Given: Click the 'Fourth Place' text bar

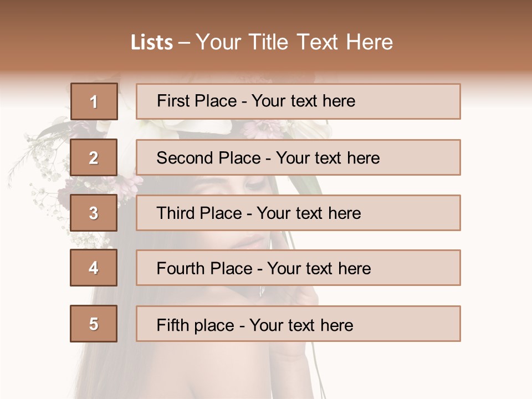Looking at the screenshot, I should pos(298,268).
